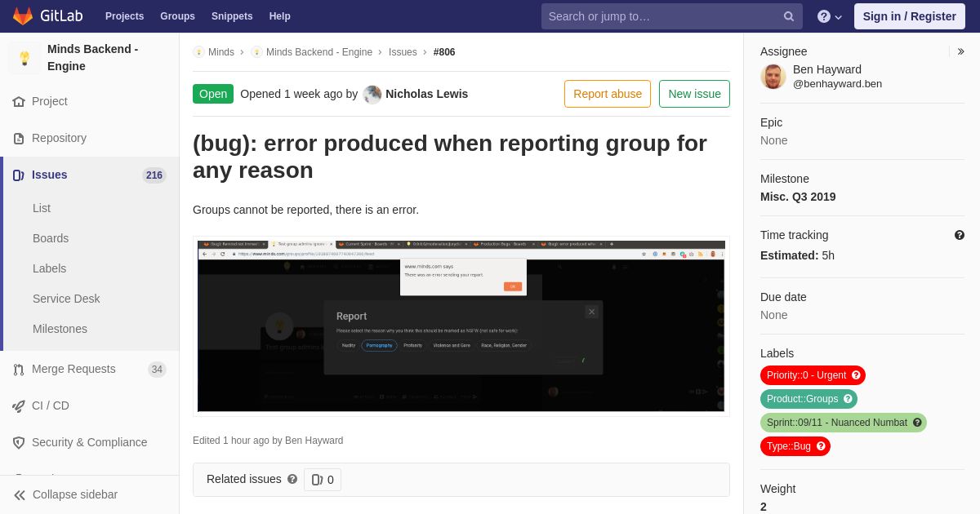
Task: Open Service Desk submenu item
Action: pos(66,299)
